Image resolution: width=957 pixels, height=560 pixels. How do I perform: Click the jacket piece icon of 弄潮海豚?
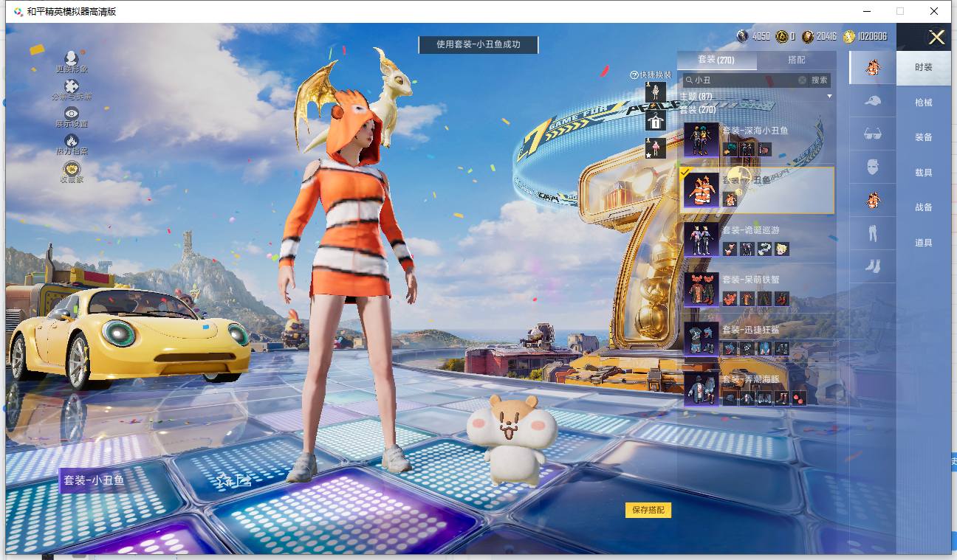click(x=747, y=398)
